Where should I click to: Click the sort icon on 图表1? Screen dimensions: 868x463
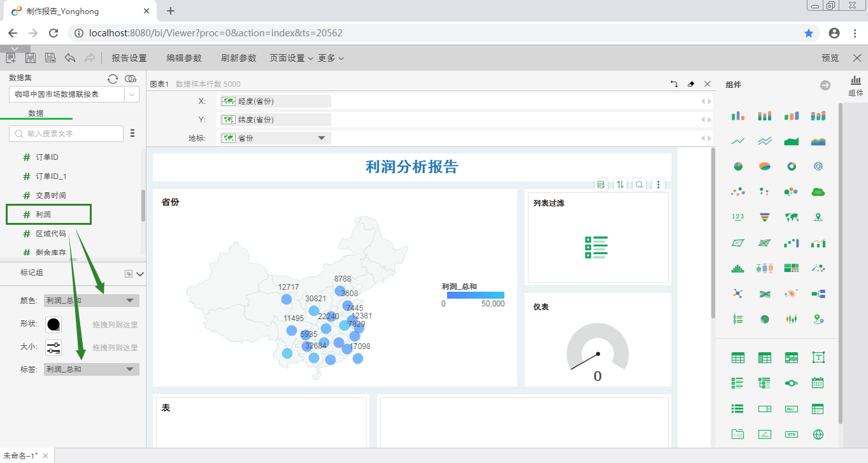click(x=619, y=184)
